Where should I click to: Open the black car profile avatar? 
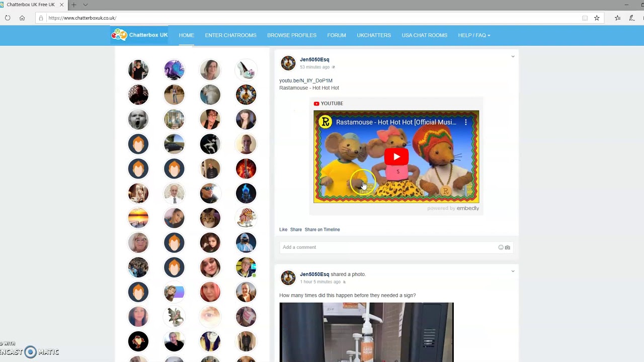[x=174, y=144]
